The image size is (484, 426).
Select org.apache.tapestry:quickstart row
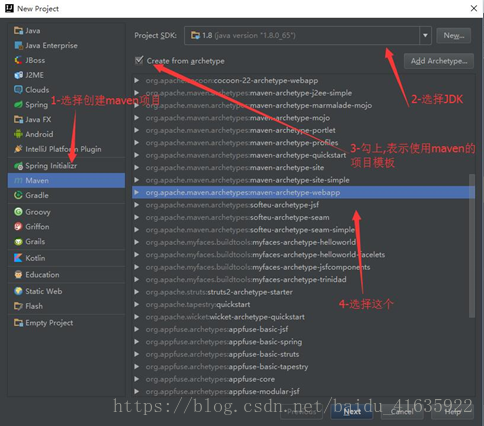(x=303, y=304)
